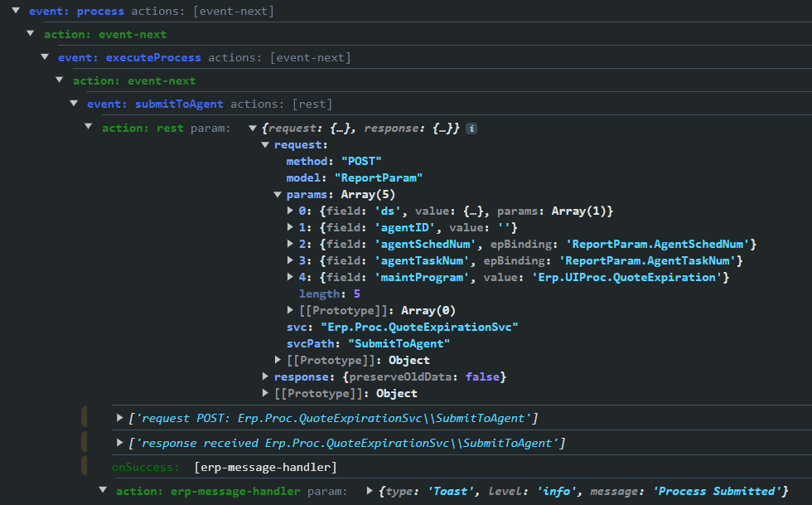Collapse the event: executeProcess group
The height and width of the screenshot is (505, 812).
[x=46, y=57]
